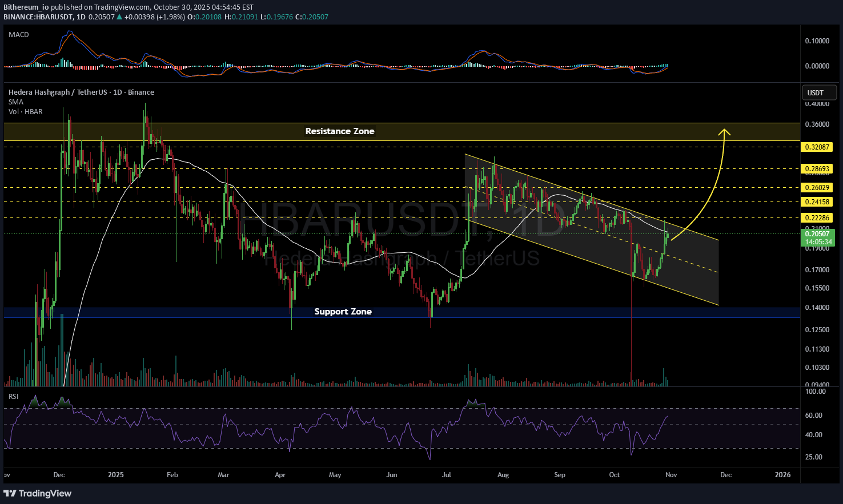Select the SMA indicator legend
The width and height of the screenshot is (843, 504).
click(16, 102)
